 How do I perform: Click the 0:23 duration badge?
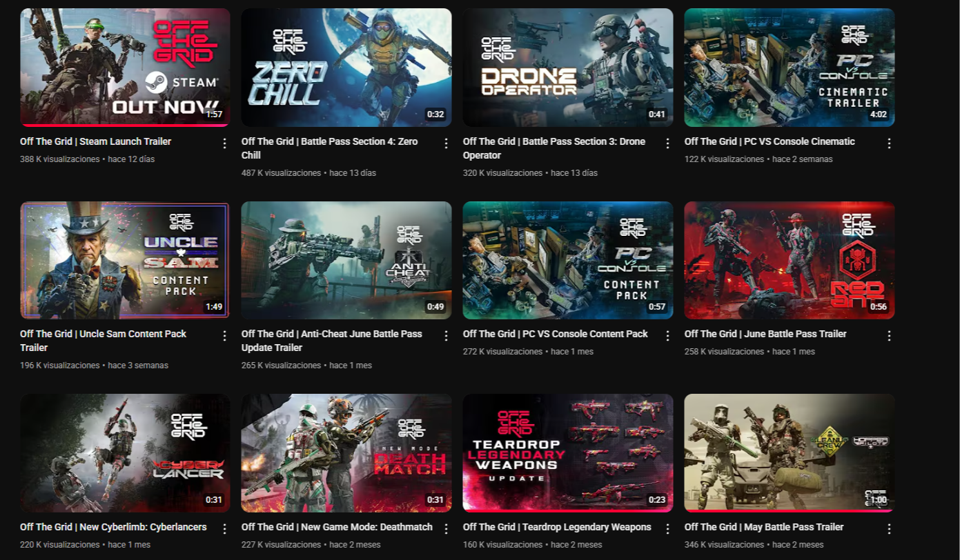657,500
